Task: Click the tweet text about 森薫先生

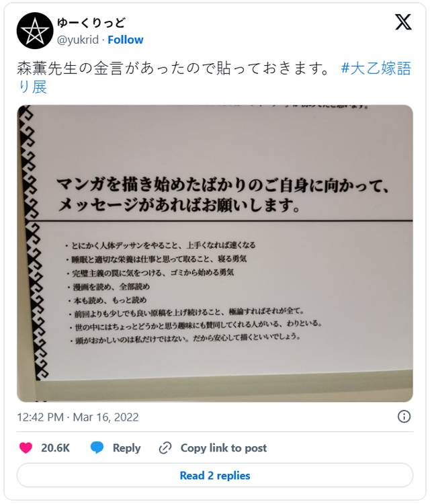Action: [173, 69]
